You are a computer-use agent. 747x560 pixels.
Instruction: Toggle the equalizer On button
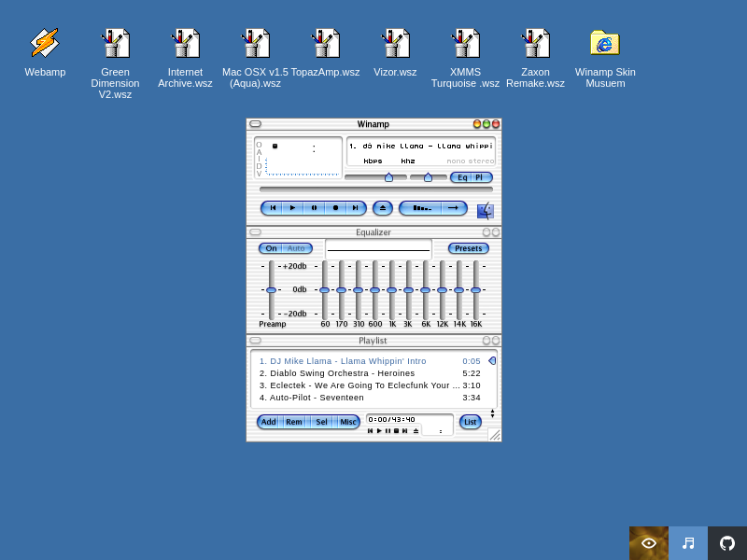tap(271, 248)
